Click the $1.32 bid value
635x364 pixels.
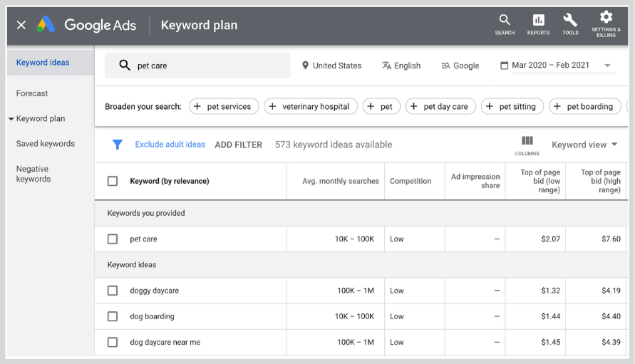point(551,291)
